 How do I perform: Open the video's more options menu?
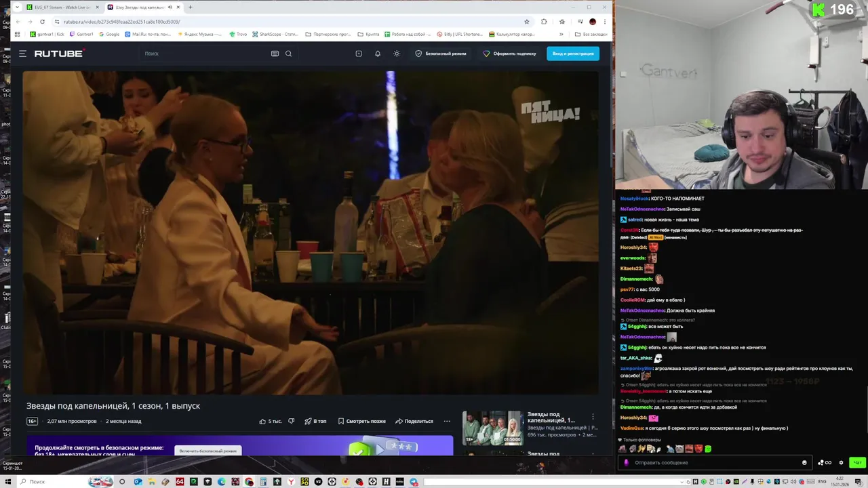click(x=447, y=421)
